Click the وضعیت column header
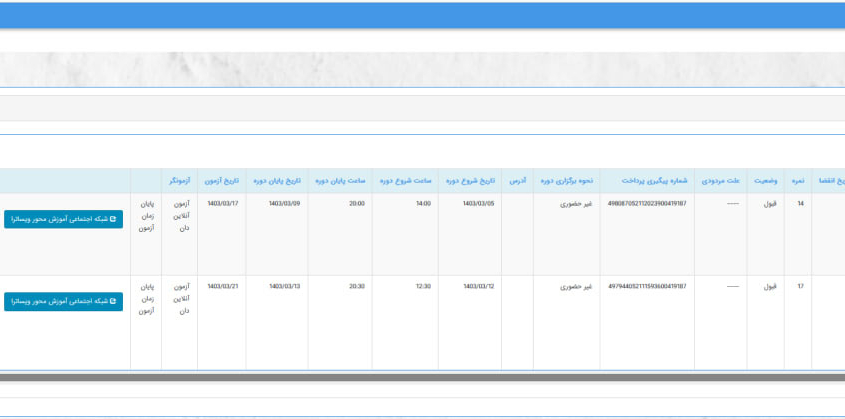 click(765, 181)
